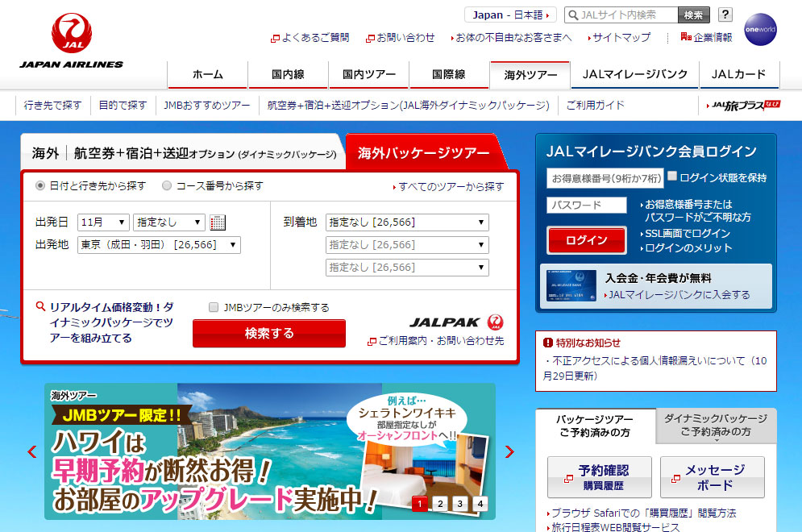Image resolution: width=802 pixels, height=532 pixels.
Task: Click JMBおすすめツアー submenu item
Action: click(206, 106)
